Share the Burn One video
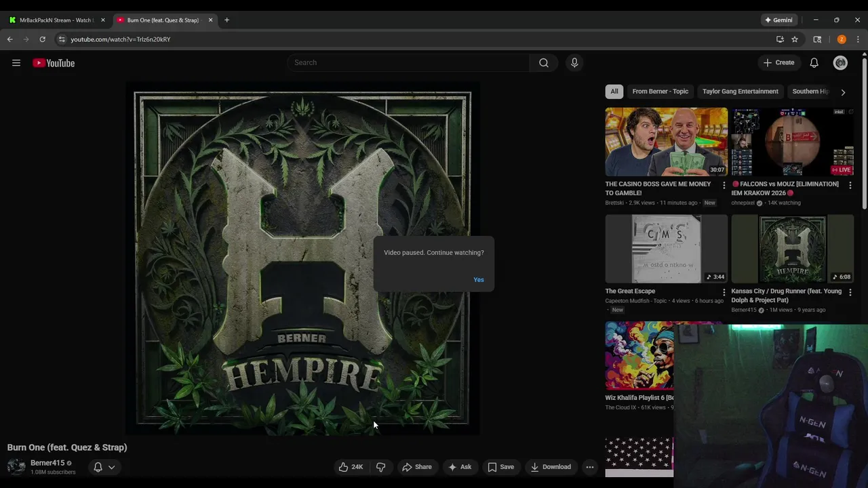Image resolution: width=868 pixels, height=488 pixels. tap(416, 467)
